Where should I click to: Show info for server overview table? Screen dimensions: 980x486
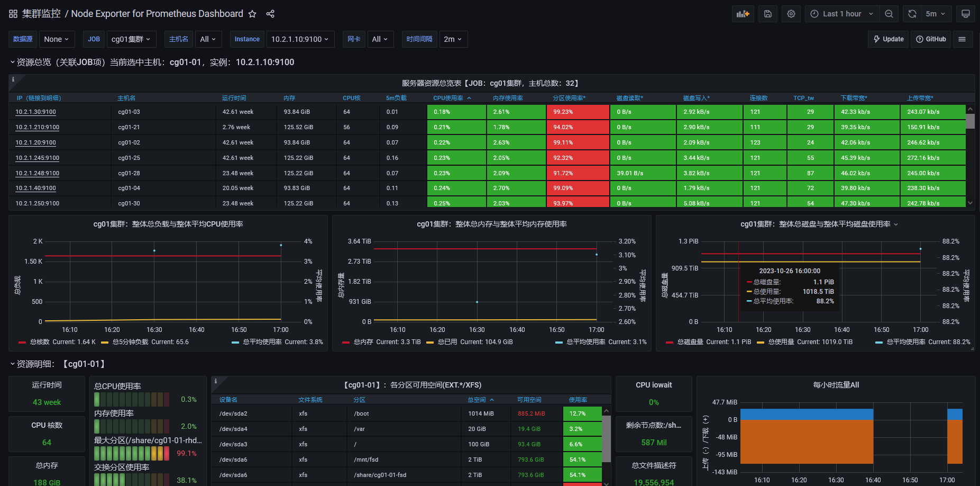[x=13, y=79]
